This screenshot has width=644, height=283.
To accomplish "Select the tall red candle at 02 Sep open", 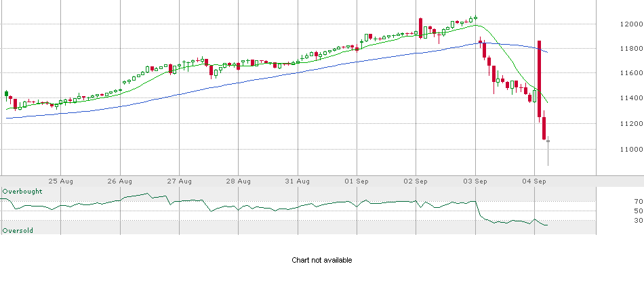I will coord(420,28).
